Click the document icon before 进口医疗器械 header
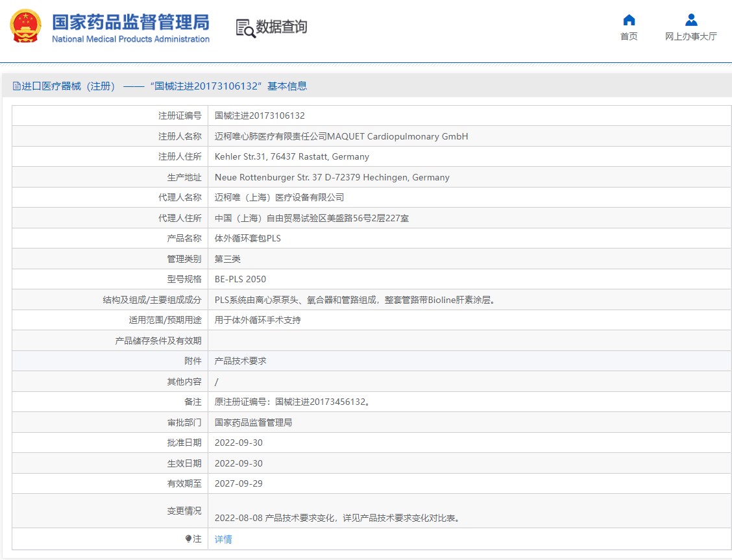Viewport: 732px width, 560px height. [x=16, y=86]
